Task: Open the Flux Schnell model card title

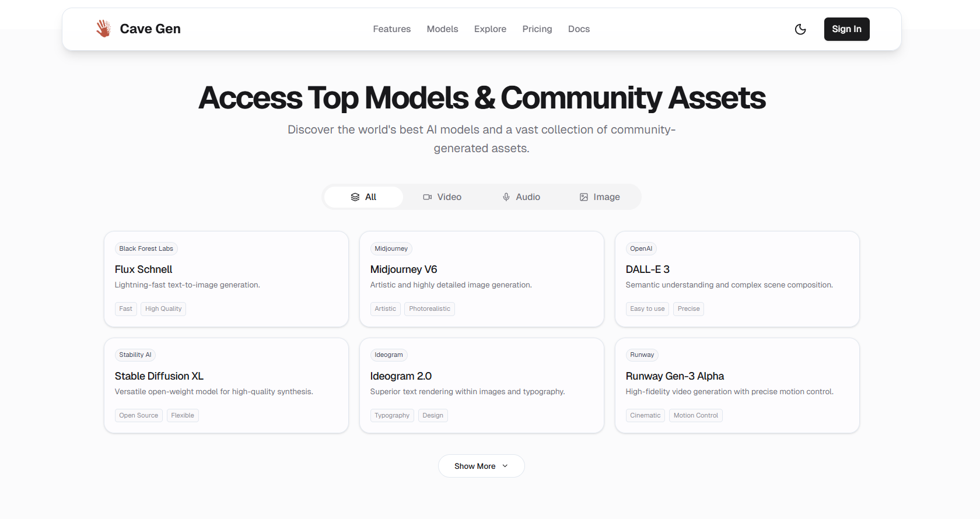Action: click(143, 269)
